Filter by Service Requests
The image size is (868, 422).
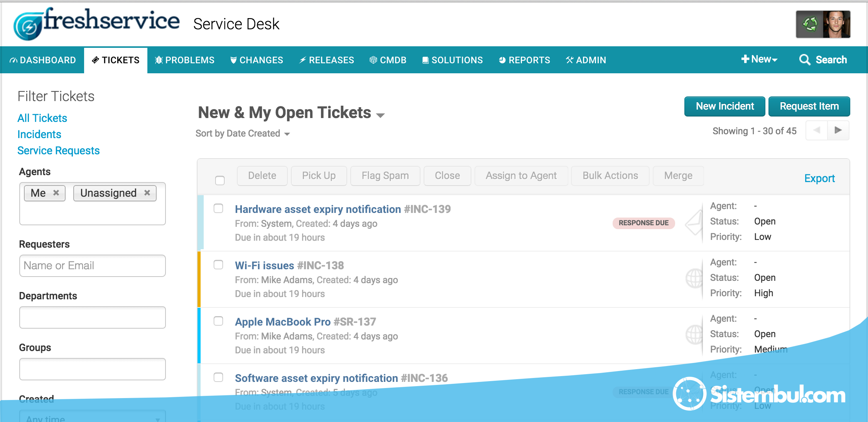coord(58,150)
